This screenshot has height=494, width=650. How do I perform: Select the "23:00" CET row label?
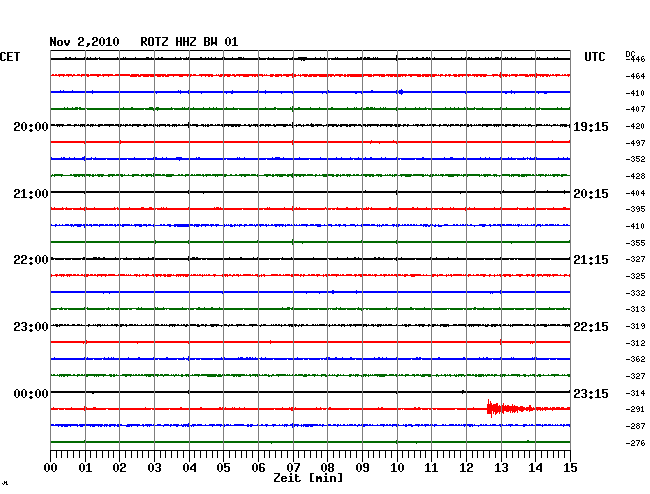pos(31,327)
